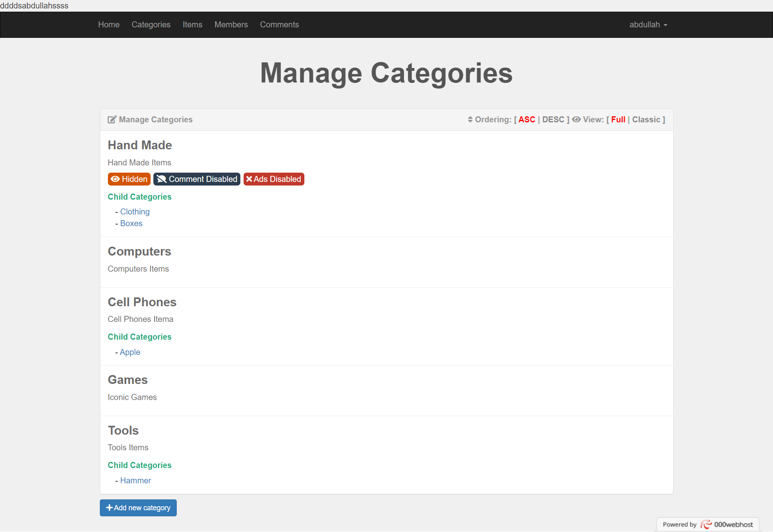The width and height of the screenshot is (773, 532).
Task: Click the edit pencil icon beside Manage Categories
Action: pyautogui.click(x=112, y=120)
